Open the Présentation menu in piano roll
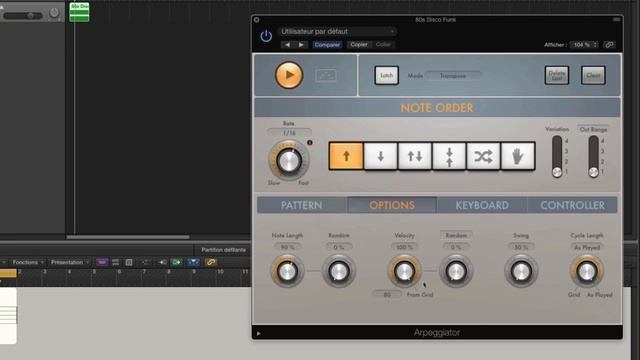 tap(70, 262)
